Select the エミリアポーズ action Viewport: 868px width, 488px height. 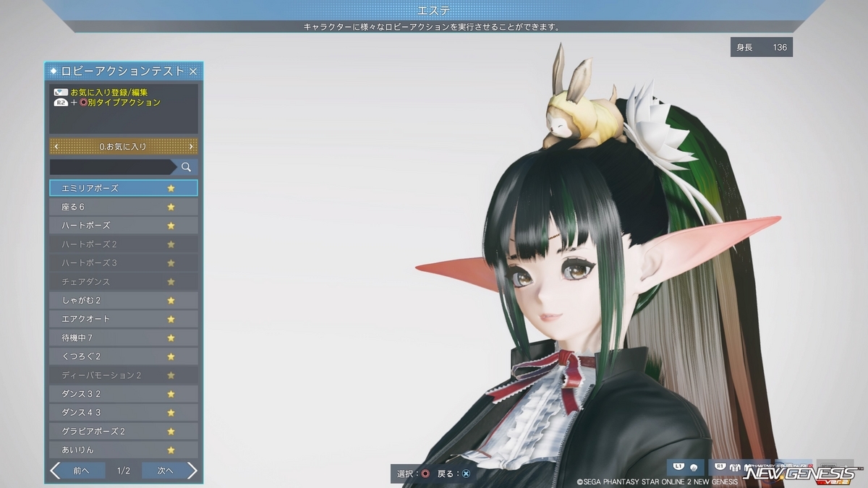click(x=124, y=188)
